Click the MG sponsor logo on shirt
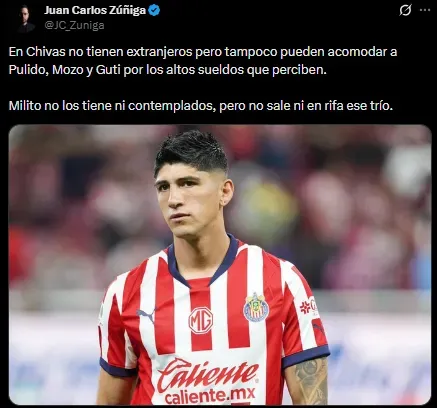 pyautogui.click(x=201, y=320)
